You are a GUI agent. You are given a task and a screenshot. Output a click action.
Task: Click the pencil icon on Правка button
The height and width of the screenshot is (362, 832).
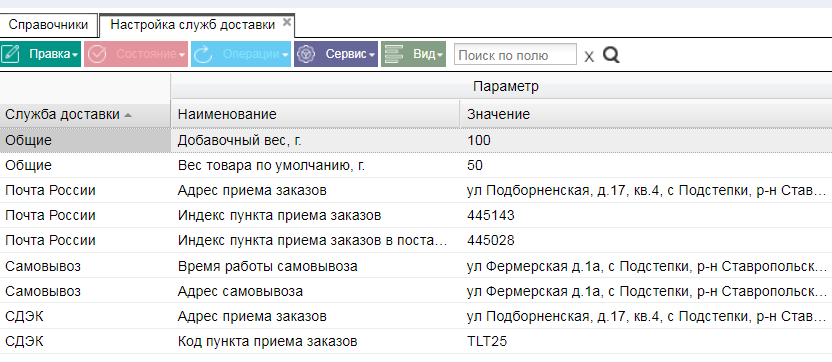[11, 54]
